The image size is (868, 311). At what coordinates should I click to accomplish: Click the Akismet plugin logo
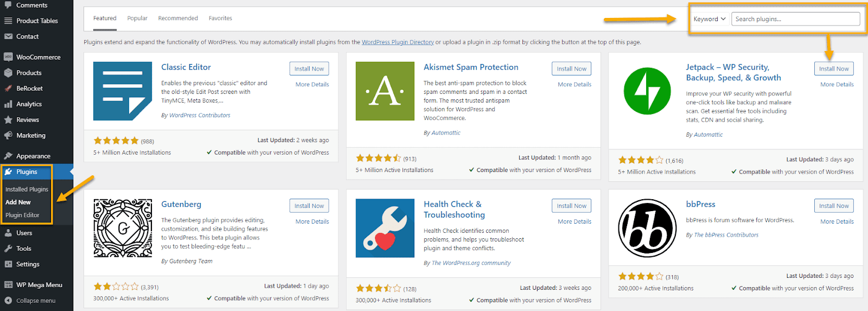[385, 91]
